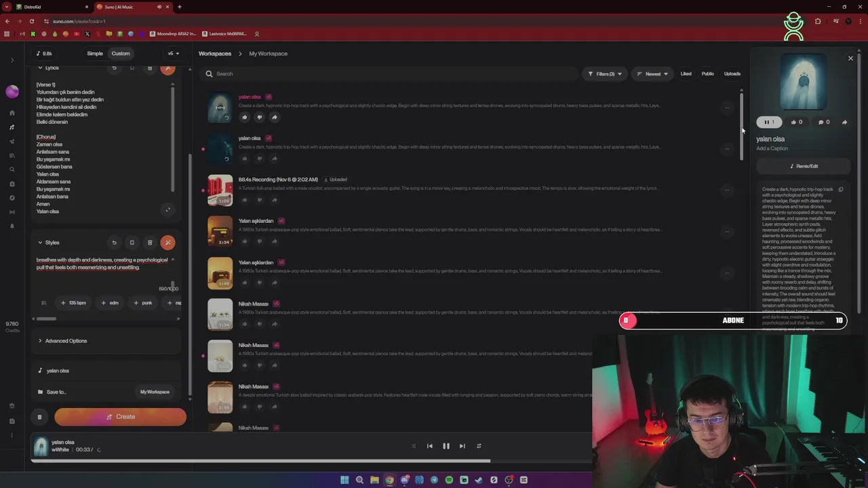
Task: Toggle the Public filter
Action: [708, 74]
